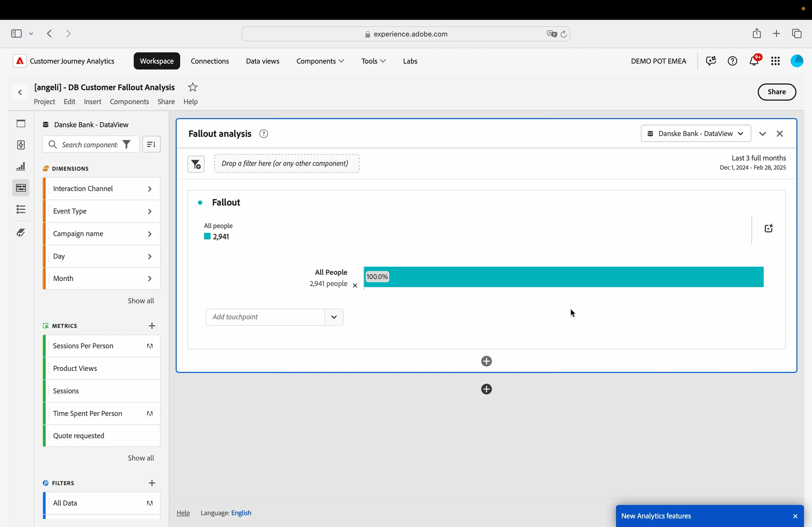The height and width of the screenshot is (527, 812).
Task: Favorite the project with the star icon
Action: [193, 87]
